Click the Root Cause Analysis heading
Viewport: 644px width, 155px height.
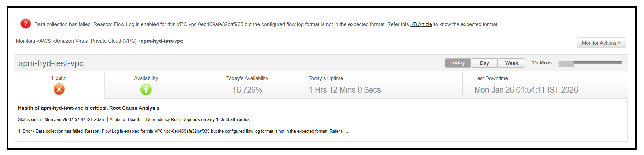tap(134, 108)
